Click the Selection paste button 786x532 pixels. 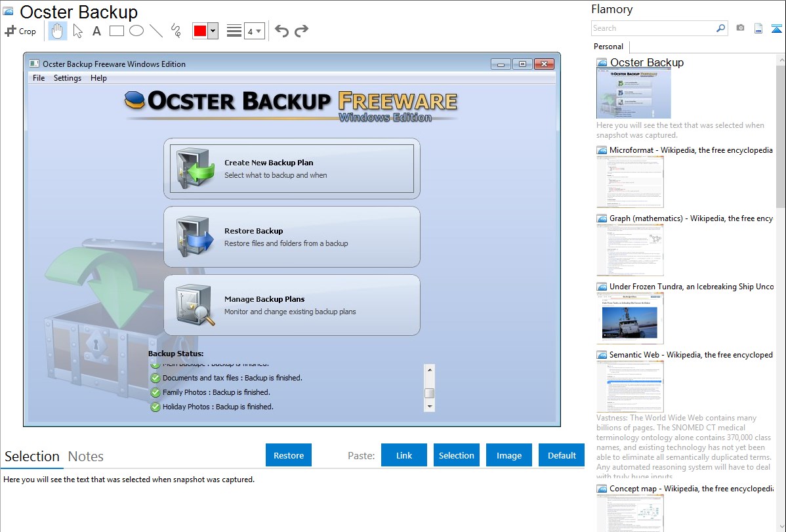(x=456, y=455)
